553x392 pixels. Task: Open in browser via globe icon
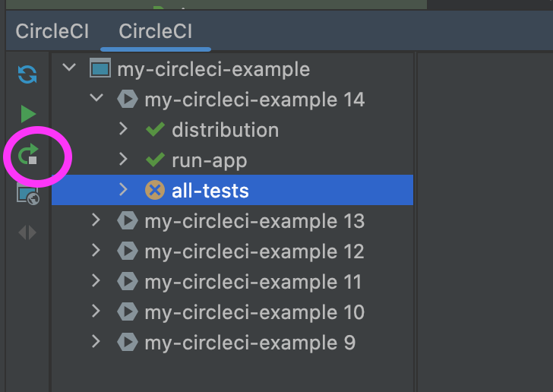tap(28, 194)
